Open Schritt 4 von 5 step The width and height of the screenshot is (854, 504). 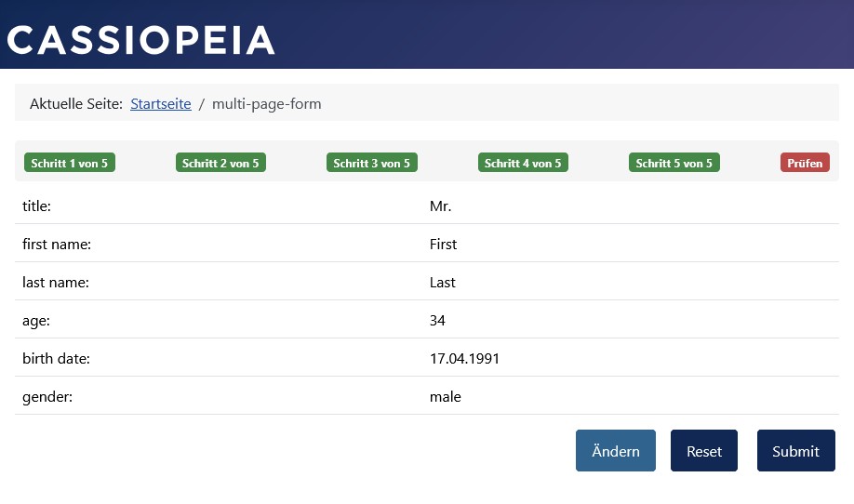(x=523, y=163)
